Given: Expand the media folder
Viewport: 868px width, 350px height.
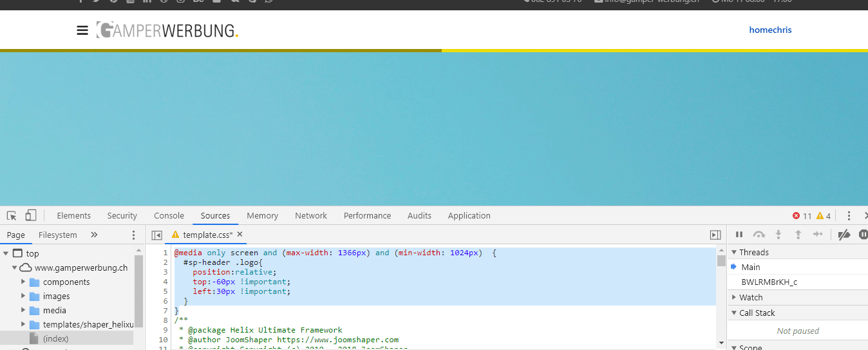Looking at the screenshot, I should click(23, 310).
